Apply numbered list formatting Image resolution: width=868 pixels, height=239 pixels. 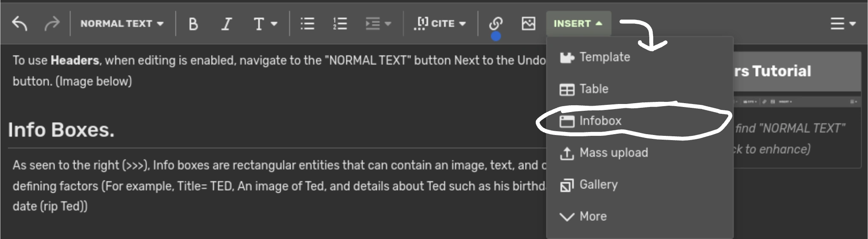340,24
